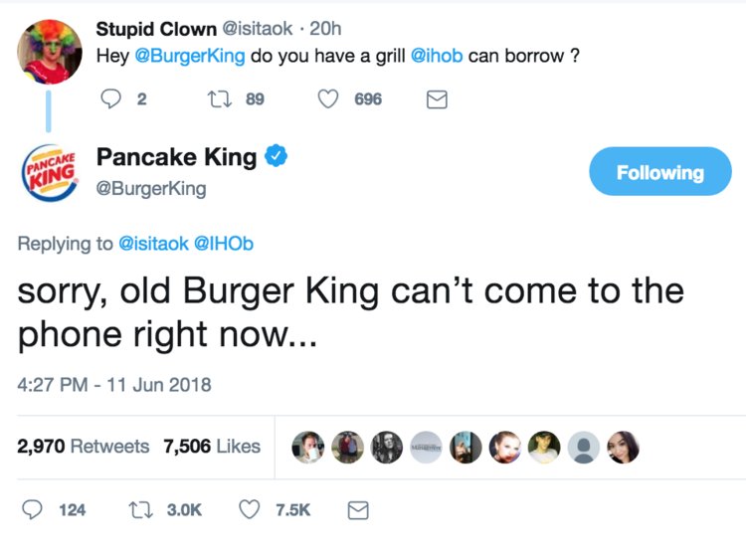
Task: Send Stupid Clown's tweet via direct message
Action: (436, 99)
